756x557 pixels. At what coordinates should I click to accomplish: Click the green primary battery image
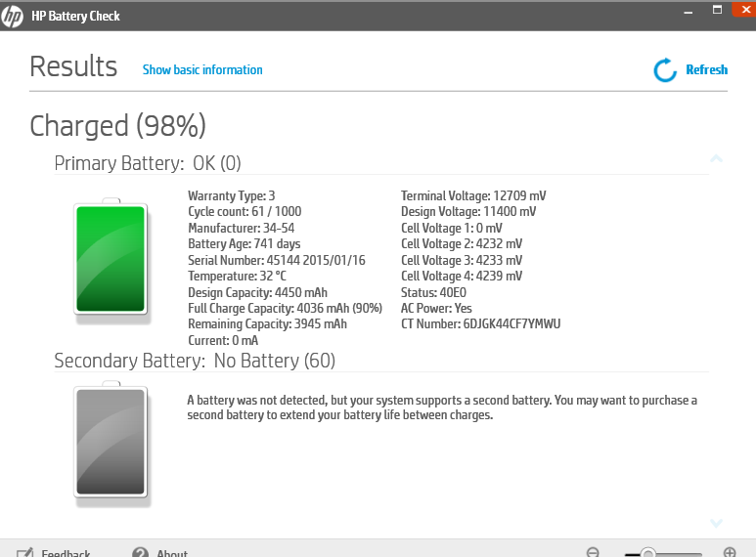(x=111, y=258)
